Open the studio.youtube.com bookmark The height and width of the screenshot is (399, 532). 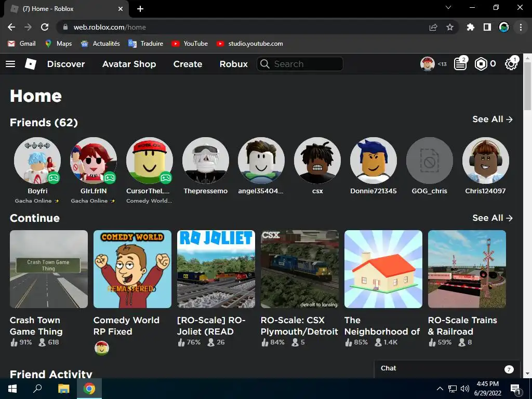tap(250, 44)
